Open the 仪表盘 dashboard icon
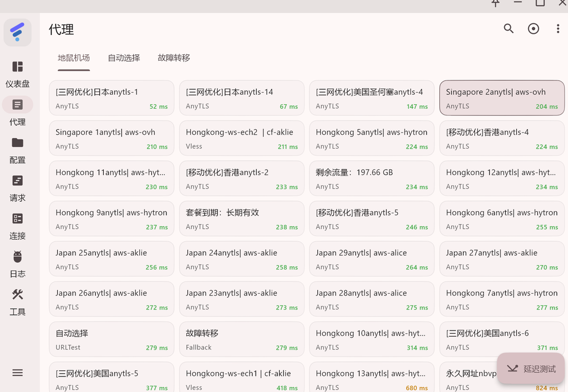 pyautogui.click(x=17, y=67)
